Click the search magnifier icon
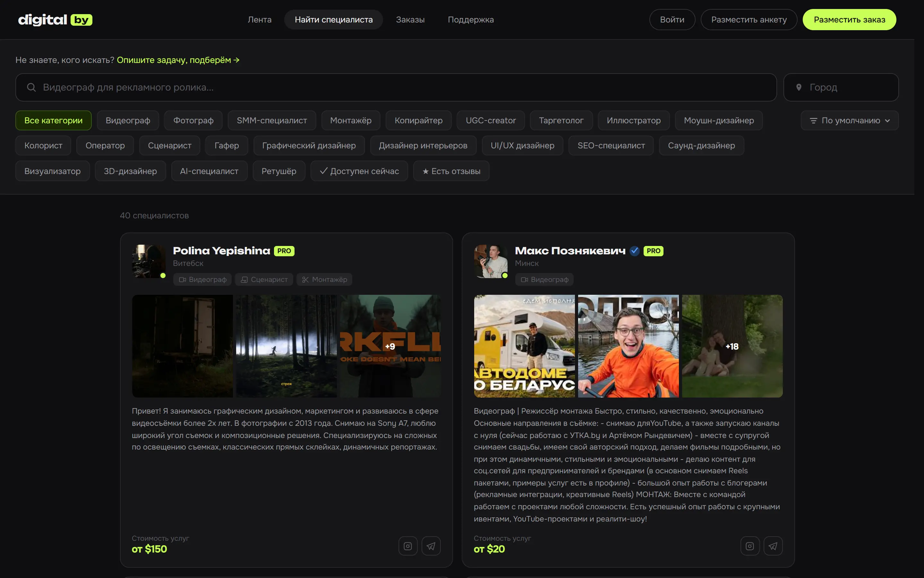 31,88
